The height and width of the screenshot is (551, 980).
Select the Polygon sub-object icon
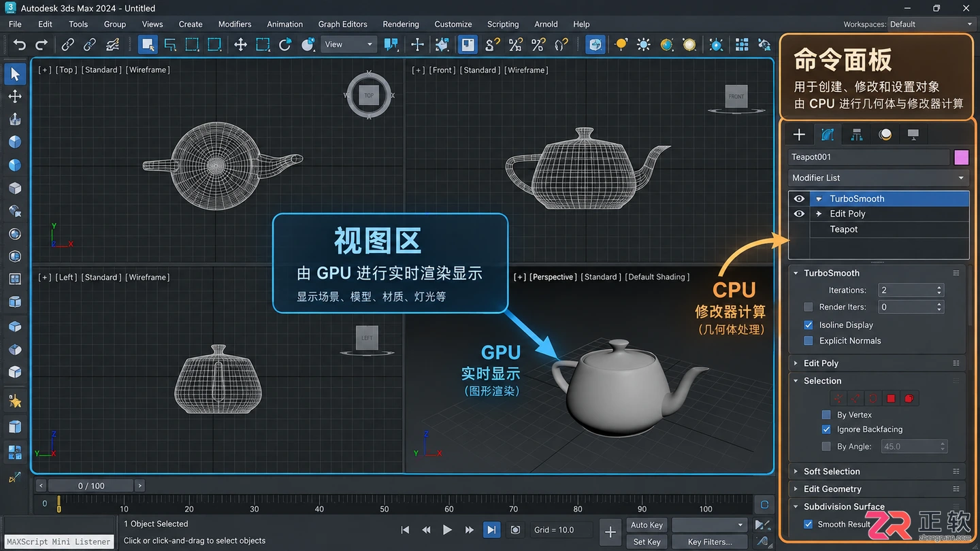click(891, 399)
